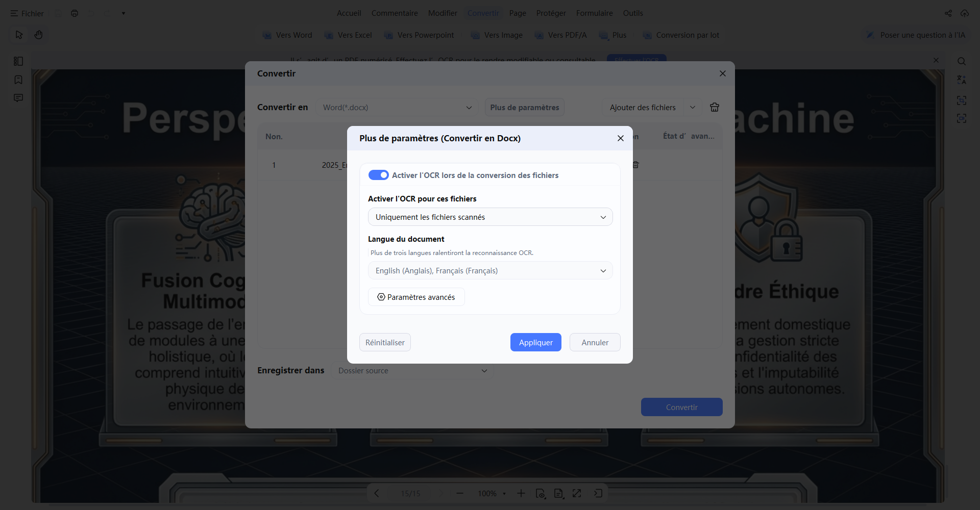Viewport: 980px width, 510px height.
Task: Click the share icon at top right
Action: point(948,13)
